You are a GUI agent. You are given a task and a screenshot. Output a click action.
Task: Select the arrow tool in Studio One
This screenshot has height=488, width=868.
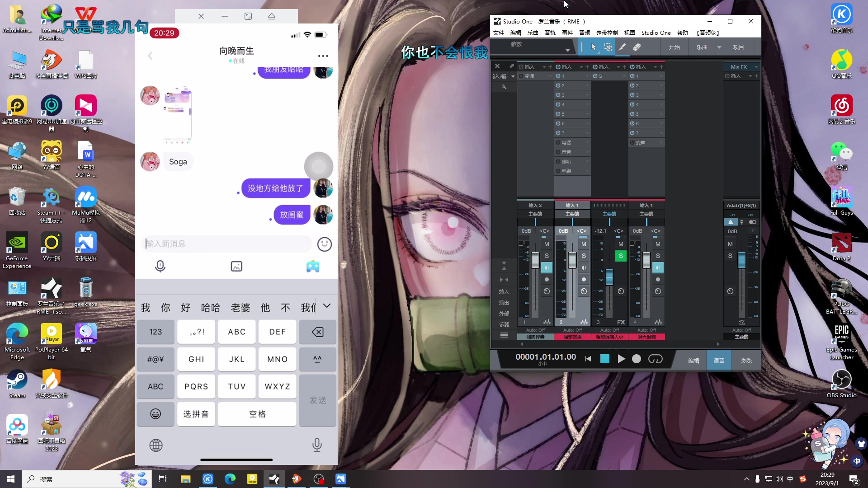pyautogui.click(x=594, y=47)
